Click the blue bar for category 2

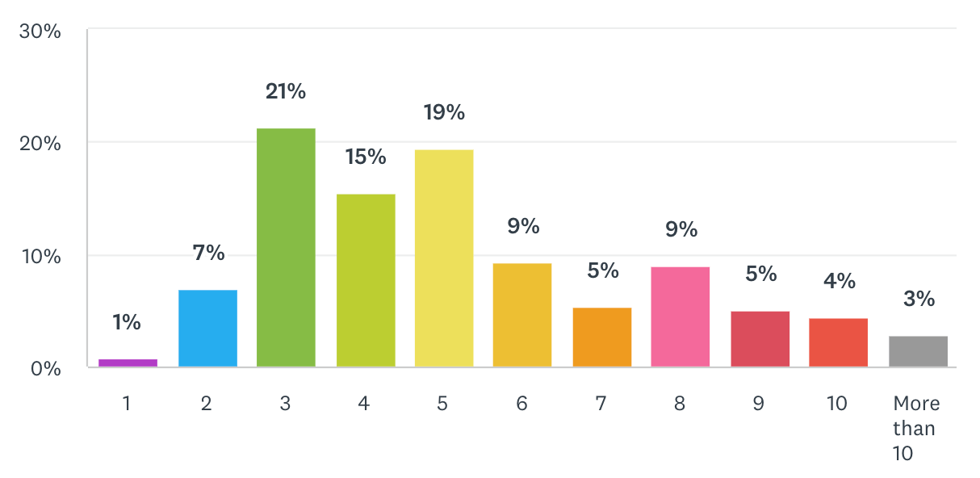(207, 329)
